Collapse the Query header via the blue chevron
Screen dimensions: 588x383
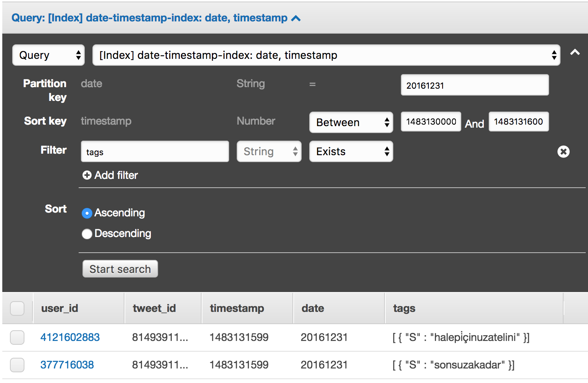pos(296,18)
